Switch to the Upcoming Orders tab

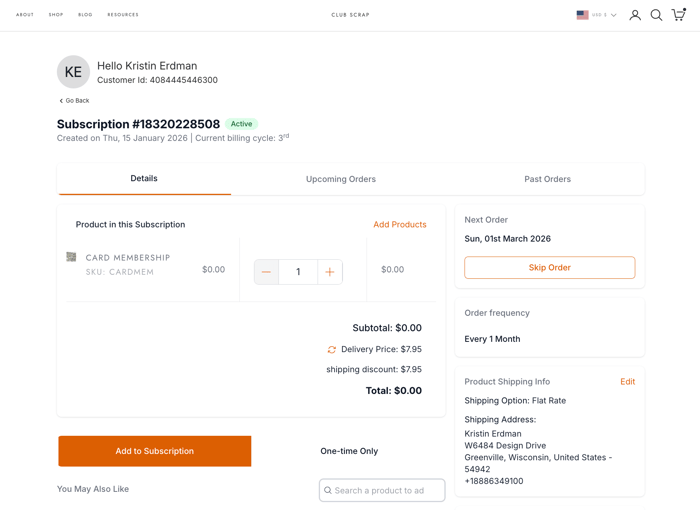pos(341,179)
